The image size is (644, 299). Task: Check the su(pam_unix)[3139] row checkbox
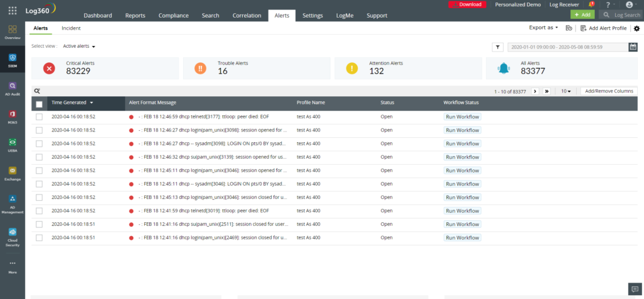click(39, 157)
